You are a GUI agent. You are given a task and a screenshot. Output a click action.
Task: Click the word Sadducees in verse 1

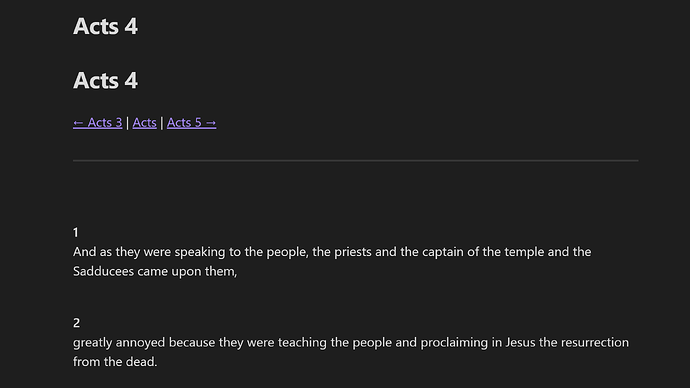103,271
